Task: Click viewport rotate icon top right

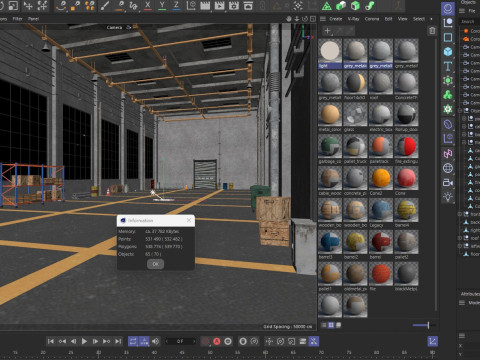Action: coord(305,19)
